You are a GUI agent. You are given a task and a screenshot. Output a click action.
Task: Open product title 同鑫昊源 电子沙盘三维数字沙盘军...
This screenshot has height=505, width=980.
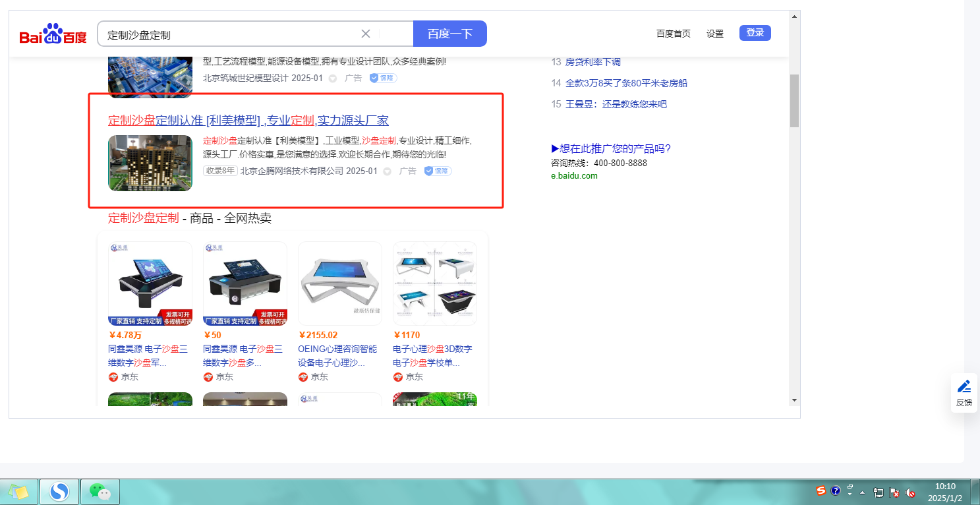(x=148, y=356)
